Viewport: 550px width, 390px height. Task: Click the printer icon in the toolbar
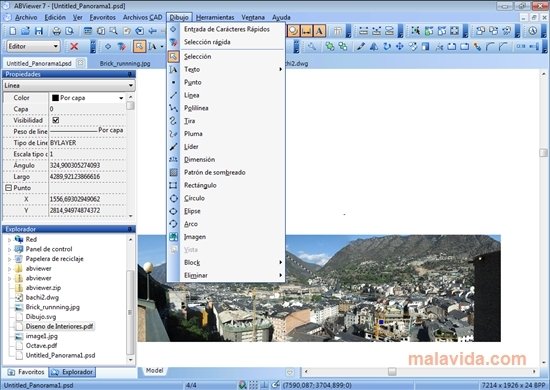pos(56,31)
